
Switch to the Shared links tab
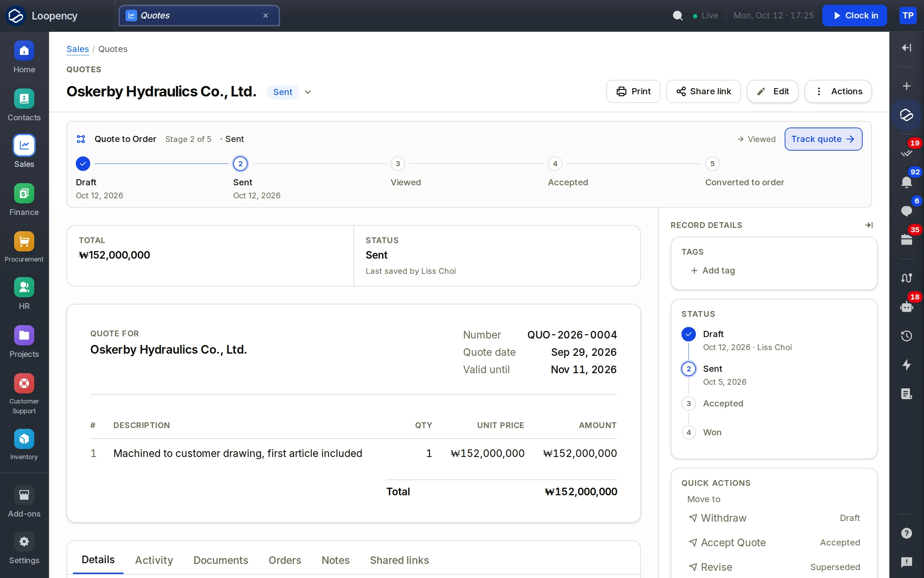[400, 560]
